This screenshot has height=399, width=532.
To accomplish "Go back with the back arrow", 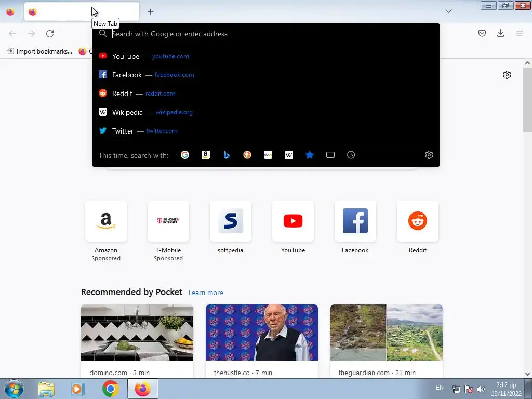I will click(12, 34).
